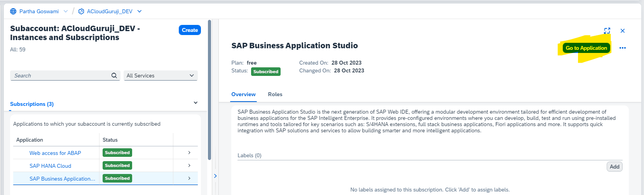The height and width of the screenshot is (195, 644).
Task: Click the Create button
Action: pyautogui.click(x=190, y=30)
